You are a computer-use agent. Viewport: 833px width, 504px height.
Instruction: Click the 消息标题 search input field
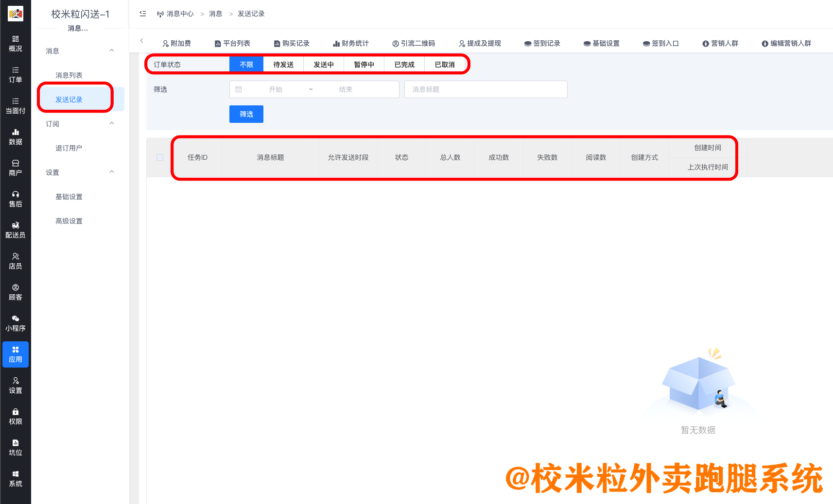point(486,89)
